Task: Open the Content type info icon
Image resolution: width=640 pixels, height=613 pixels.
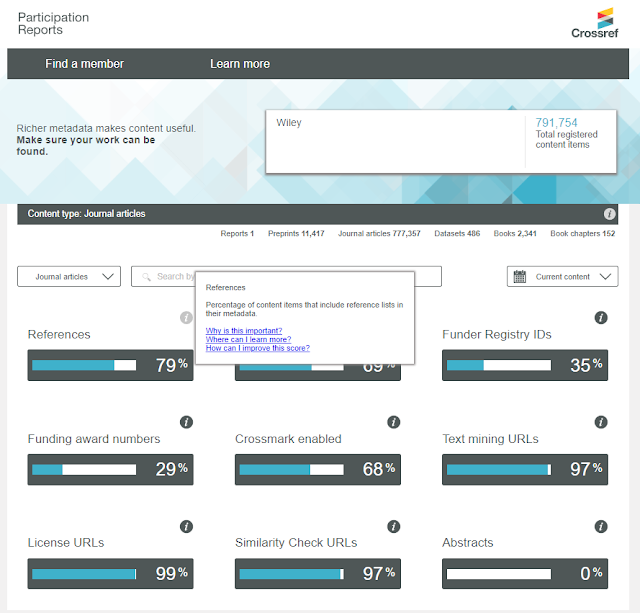Action: [609, 214]
